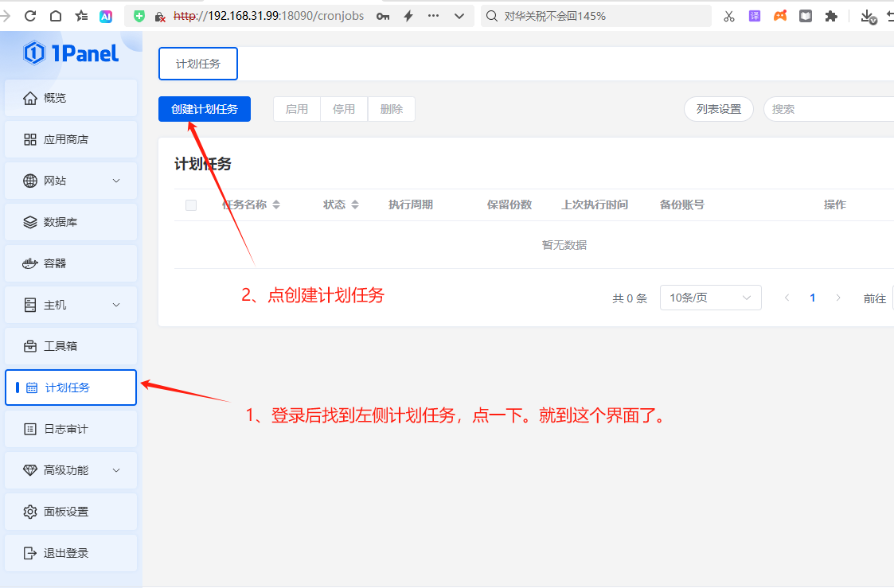894x588 pixels.
Task: Toggle the select-all checkbox in table header
Action: tap(191, 205)
